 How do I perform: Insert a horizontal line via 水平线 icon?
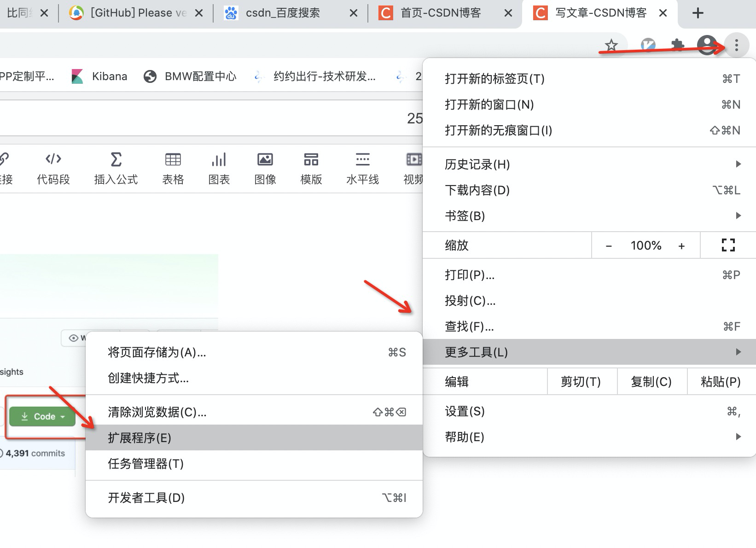pos(362,168)
